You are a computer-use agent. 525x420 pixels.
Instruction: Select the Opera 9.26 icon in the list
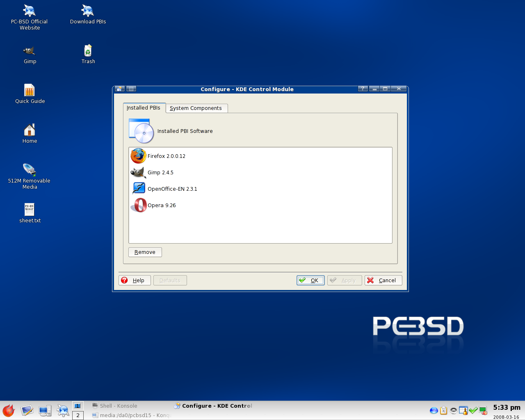point(139,205)
